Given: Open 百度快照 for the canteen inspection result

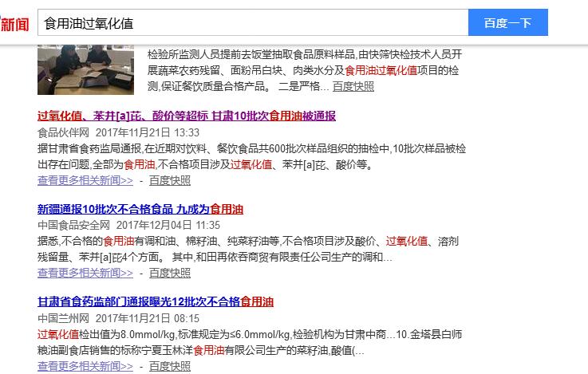Looking at the screenshot, I should [x=353, y=86].
